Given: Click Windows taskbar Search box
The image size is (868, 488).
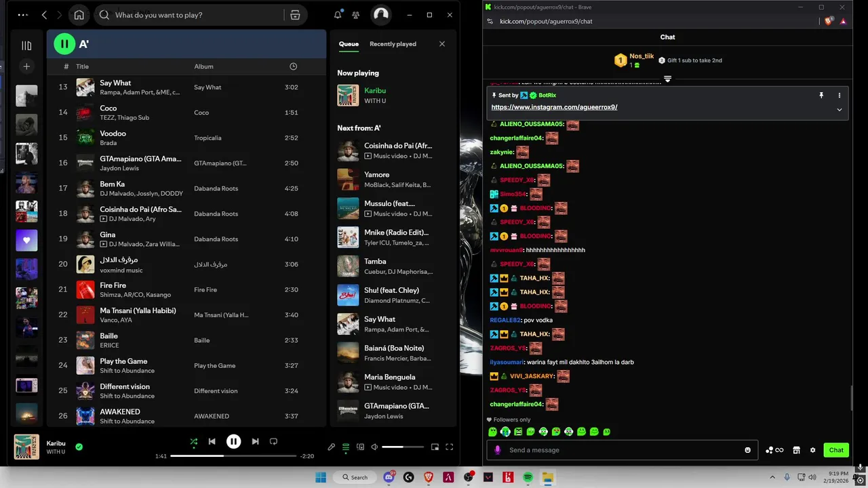Looking at the screenshot, I should coord(355,477).
